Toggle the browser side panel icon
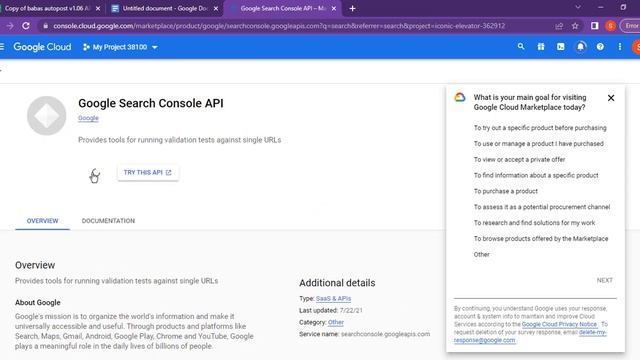This screenshot has height=360, width=640. pos(595,26)
